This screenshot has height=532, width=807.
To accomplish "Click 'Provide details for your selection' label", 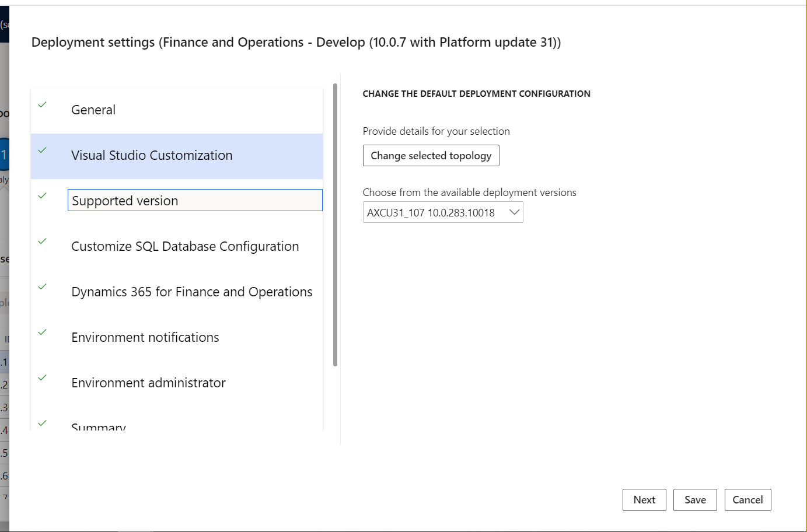I will [x=436, y=131].
